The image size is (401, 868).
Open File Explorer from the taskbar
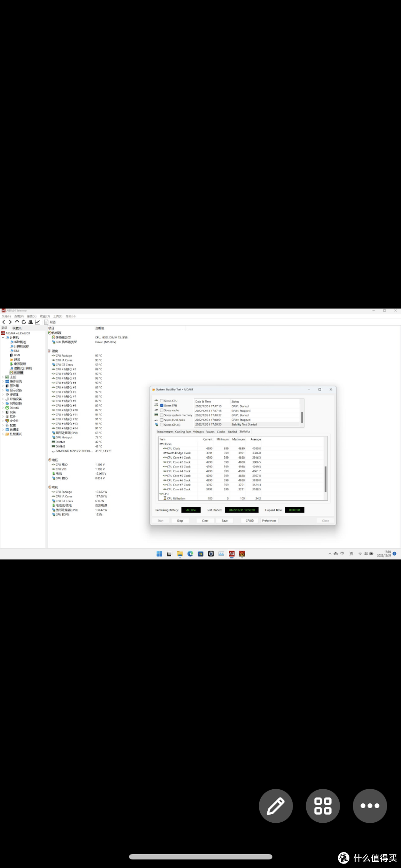(180, 554)
